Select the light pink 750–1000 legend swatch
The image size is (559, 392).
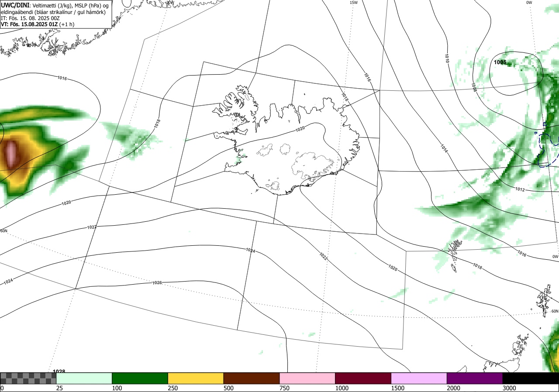tap(307, 378)
